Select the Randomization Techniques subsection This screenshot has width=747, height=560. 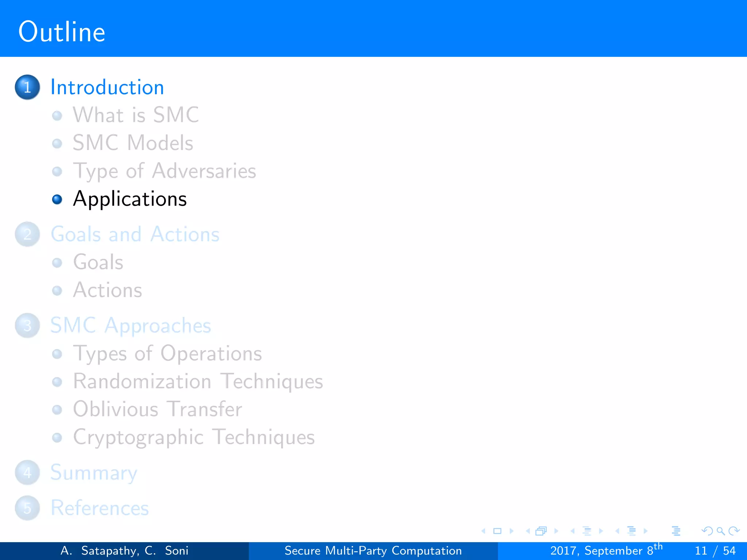(198, 381)
